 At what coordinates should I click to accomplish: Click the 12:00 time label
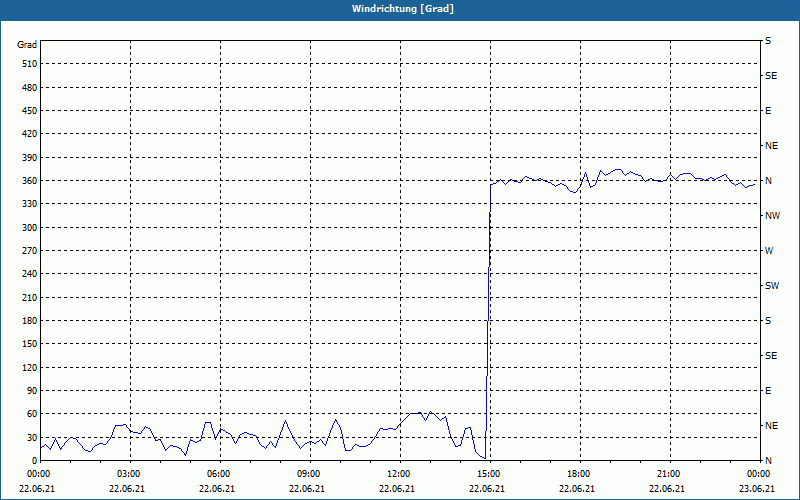pyautogui.click(x=398, y=474)
